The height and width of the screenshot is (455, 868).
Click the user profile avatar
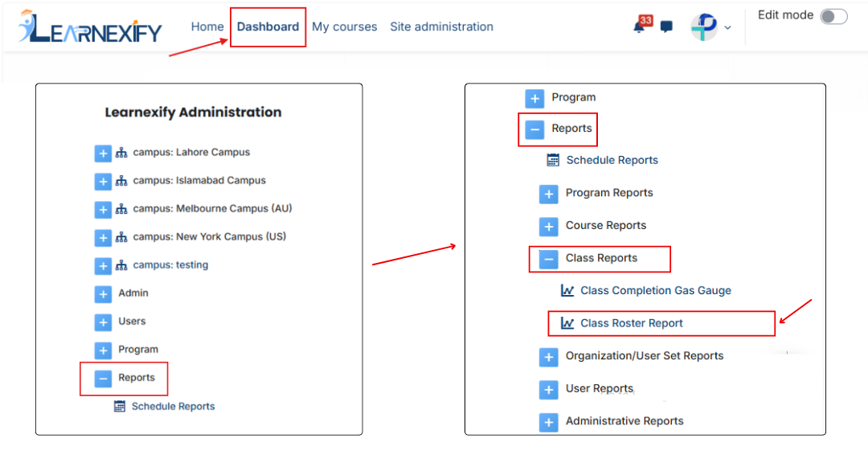(704, 27)
